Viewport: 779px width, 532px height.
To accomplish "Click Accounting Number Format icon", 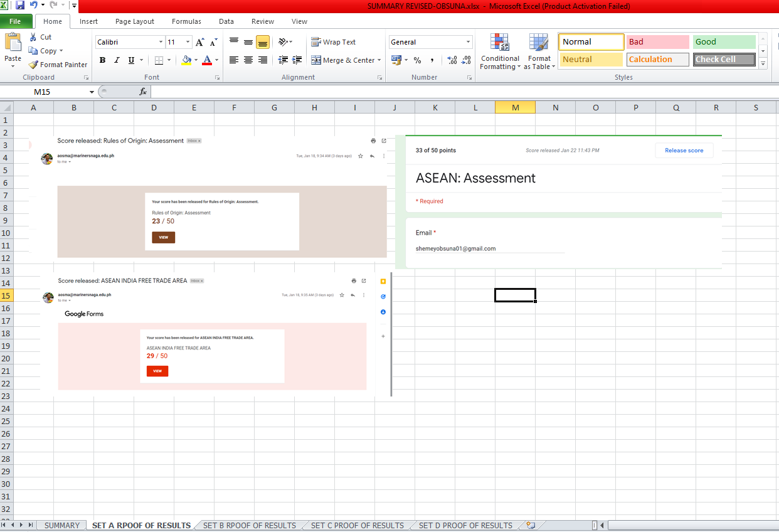I will click(x=396, y=60).
